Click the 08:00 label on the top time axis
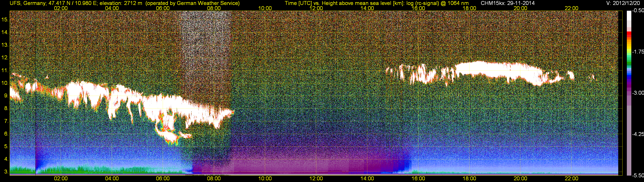 tap(214, 8)
